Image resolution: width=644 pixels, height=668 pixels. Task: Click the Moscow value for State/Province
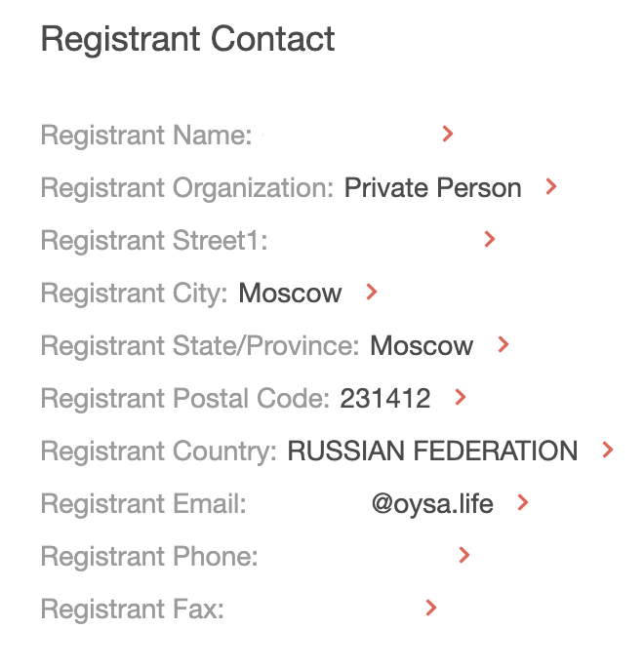(422, 346)
